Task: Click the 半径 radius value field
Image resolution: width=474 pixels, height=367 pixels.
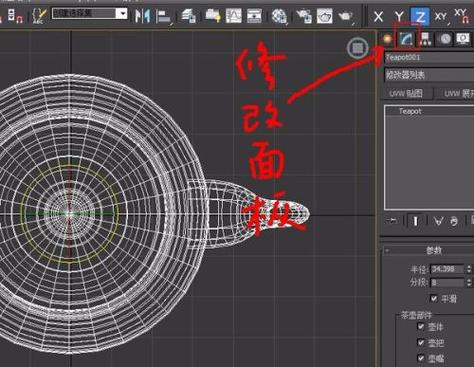Action: click(447, 269)
